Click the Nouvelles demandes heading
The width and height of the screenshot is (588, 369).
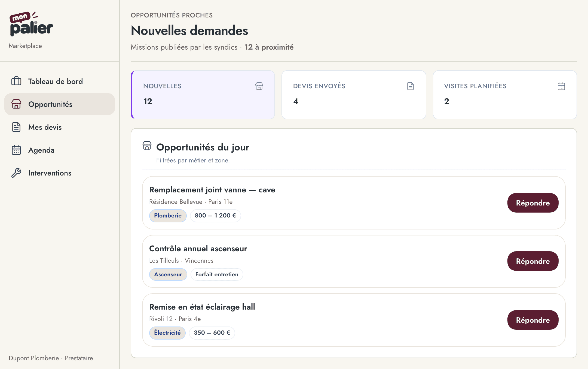click(x=189, y=31)
